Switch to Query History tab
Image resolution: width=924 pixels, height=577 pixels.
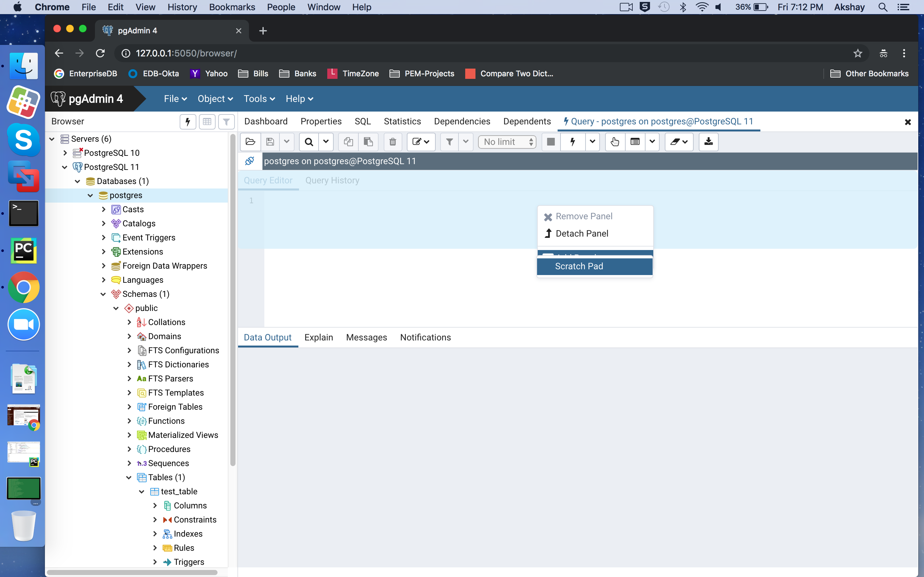[x=332, y=180]
